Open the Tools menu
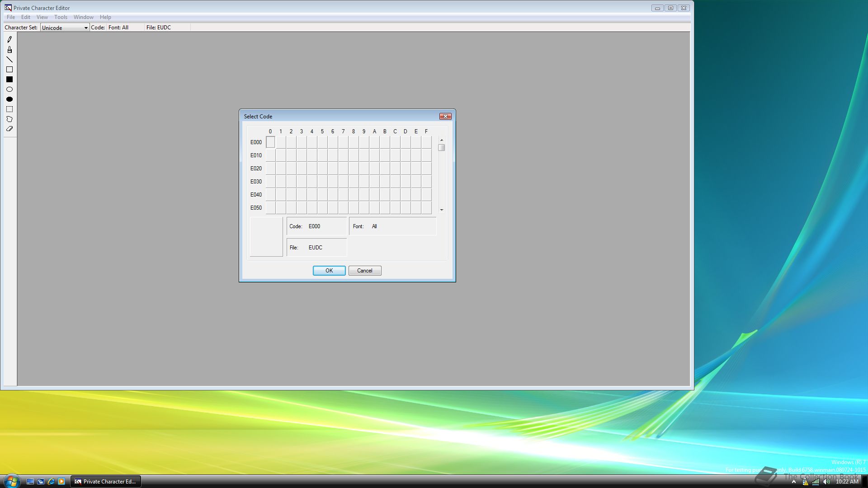 click(61, 17)
